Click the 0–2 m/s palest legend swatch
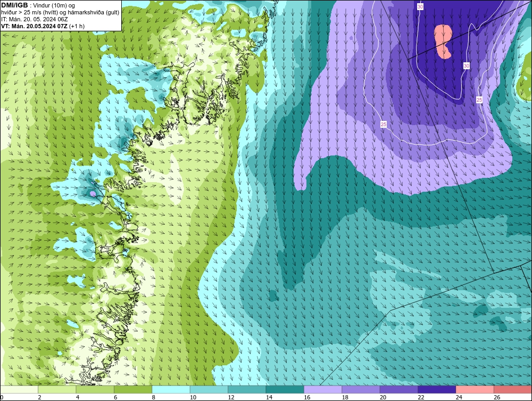Image resolution: width=532 pixels, height=401 pixels. click(x=19, y=389)
